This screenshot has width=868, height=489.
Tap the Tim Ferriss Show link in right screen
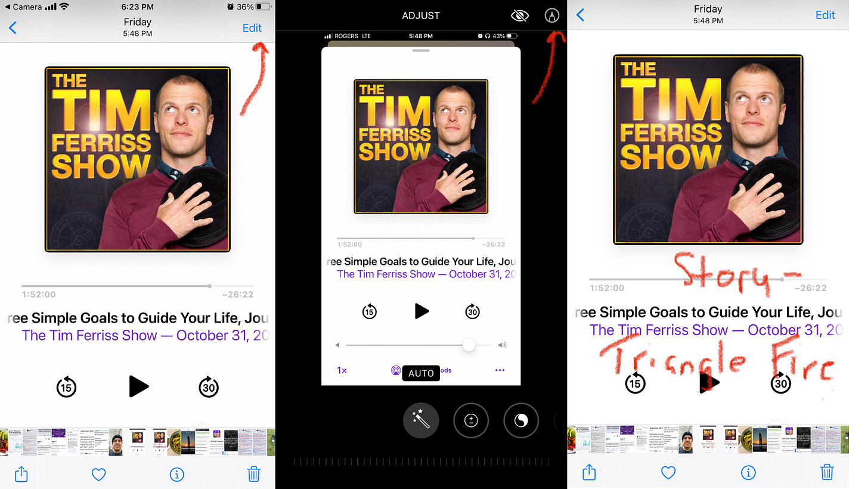click(716, 330)
